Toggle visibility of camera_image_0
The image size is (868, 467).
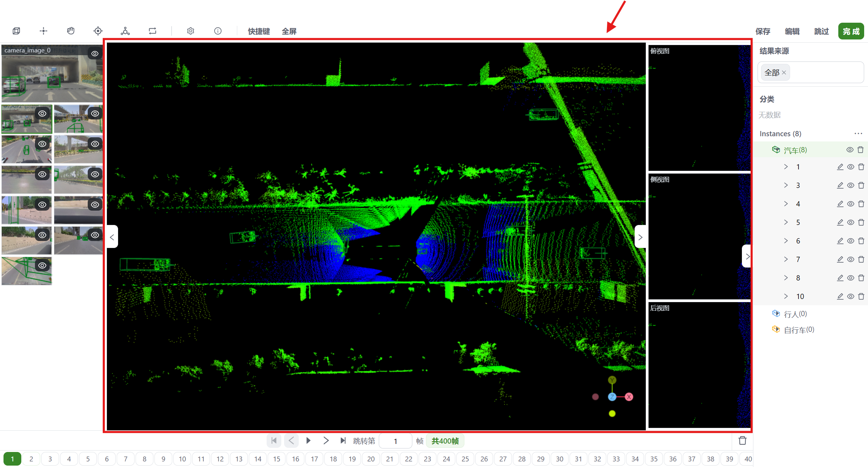95,53
